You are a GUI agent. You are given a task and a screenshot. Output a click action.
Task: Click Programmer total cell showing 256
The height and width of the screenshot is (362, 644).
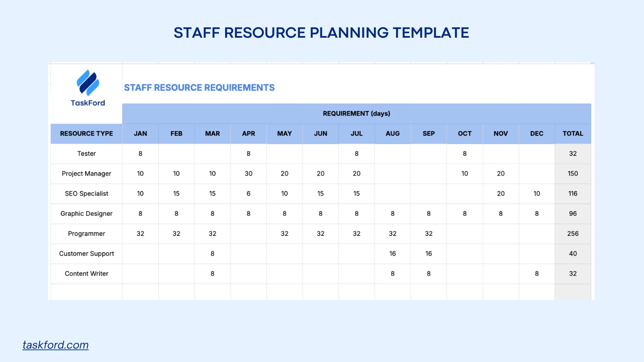[573, 234]
